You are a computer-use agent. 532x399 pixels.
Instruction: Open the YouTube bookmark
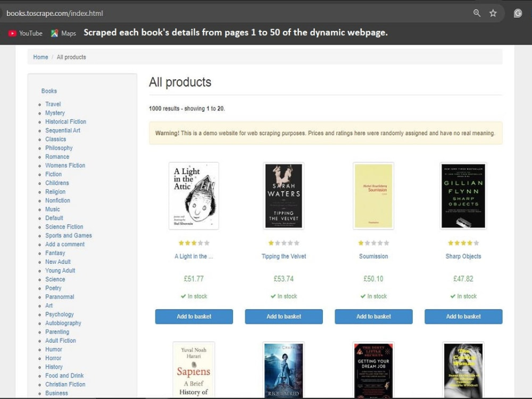coord(26,33)
